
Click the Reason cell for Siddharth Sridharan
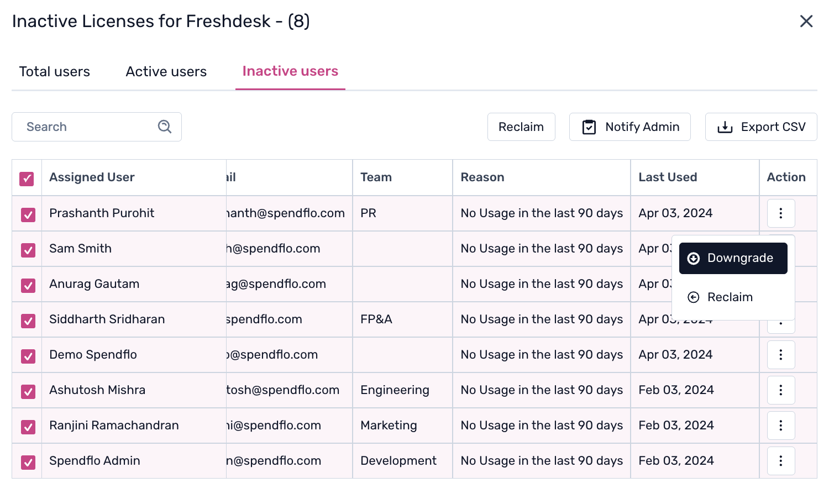point(542,319)
